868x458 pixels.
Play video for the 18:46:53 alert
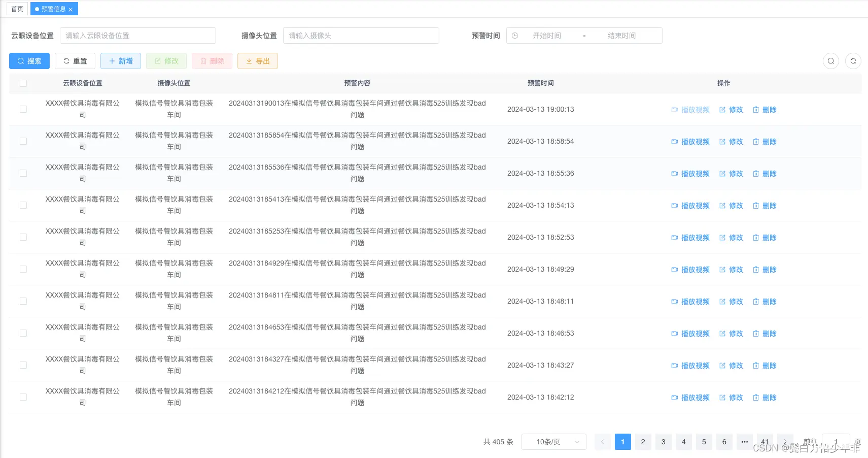pos(690,334)
